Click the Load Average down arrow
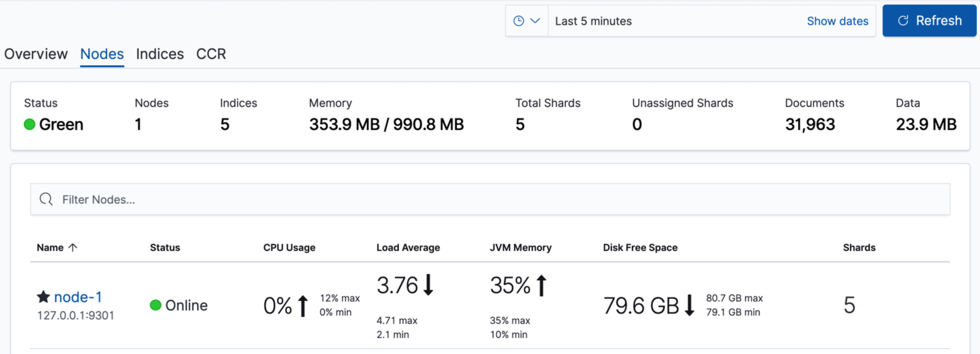The width and height of the screenshot is (980, 354). tap(428, 285)
